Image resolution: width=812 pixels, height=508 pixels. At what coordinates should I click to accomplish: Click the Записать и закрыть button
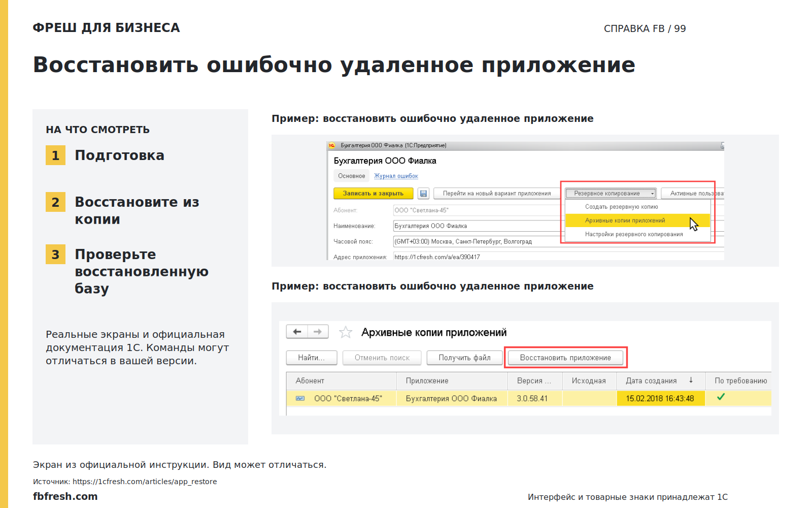[373, 194]
